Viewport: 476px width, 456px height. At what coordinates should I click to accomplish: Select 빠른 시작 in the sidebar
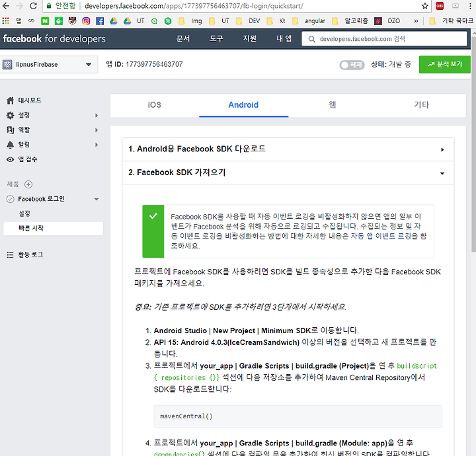coord(53,228)
